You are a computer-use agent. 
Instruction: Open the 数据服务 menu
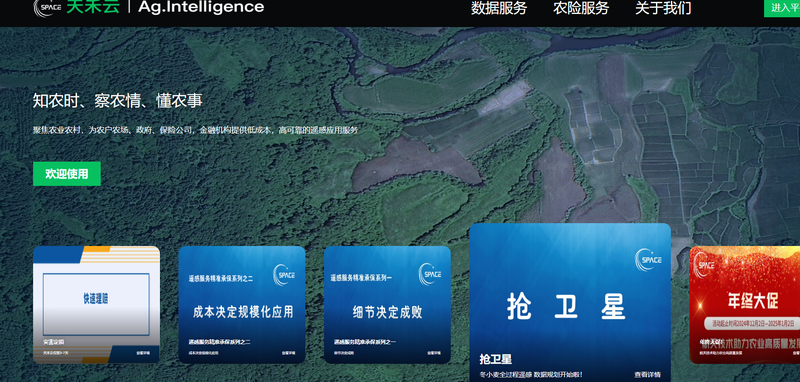pos(499,8)
